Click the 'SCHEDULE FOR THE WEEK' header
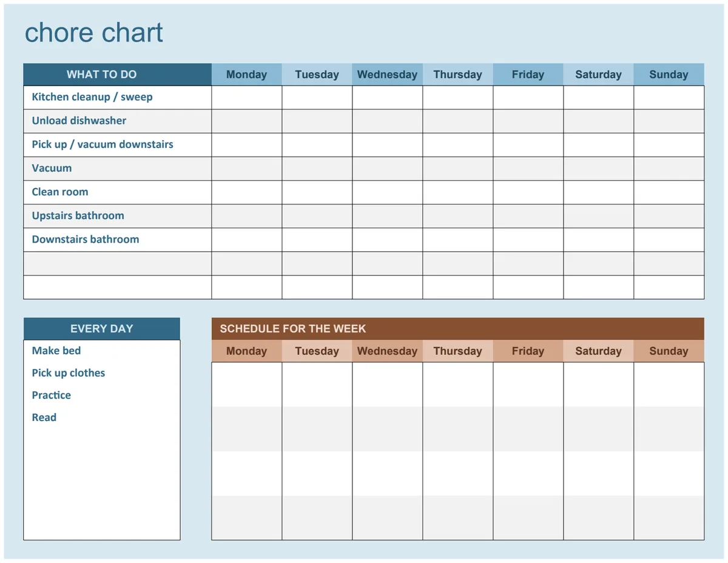 [x=458, y=329]
